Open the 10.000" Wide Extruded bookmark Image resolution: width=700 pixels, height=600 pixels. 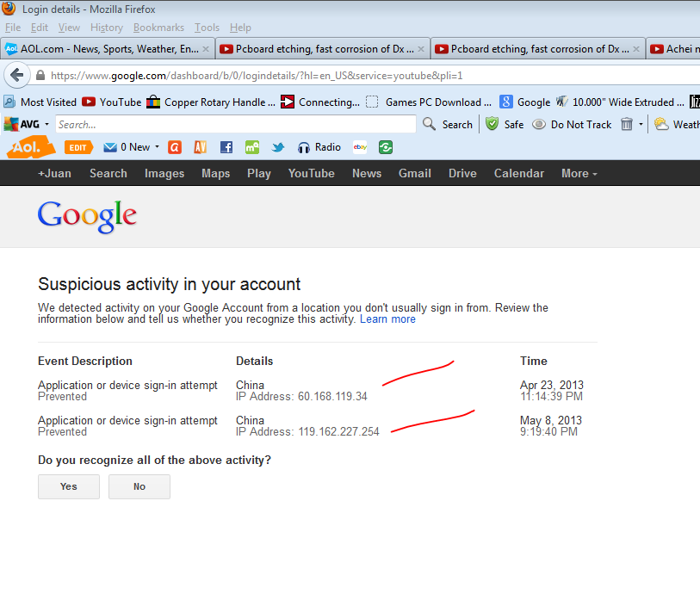tap(620, 102)
